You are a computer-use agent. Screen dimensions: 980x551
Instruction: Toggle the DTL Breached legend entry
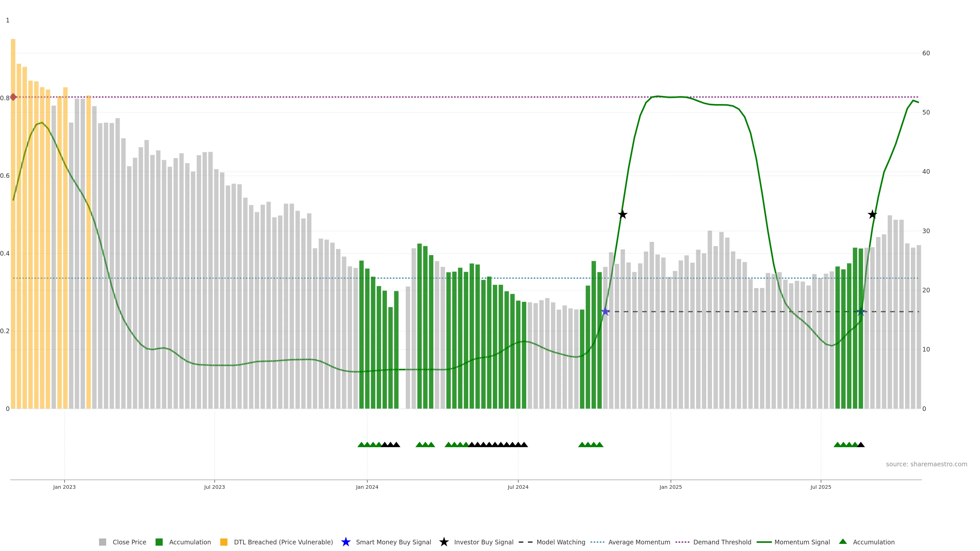coord(283,542)
